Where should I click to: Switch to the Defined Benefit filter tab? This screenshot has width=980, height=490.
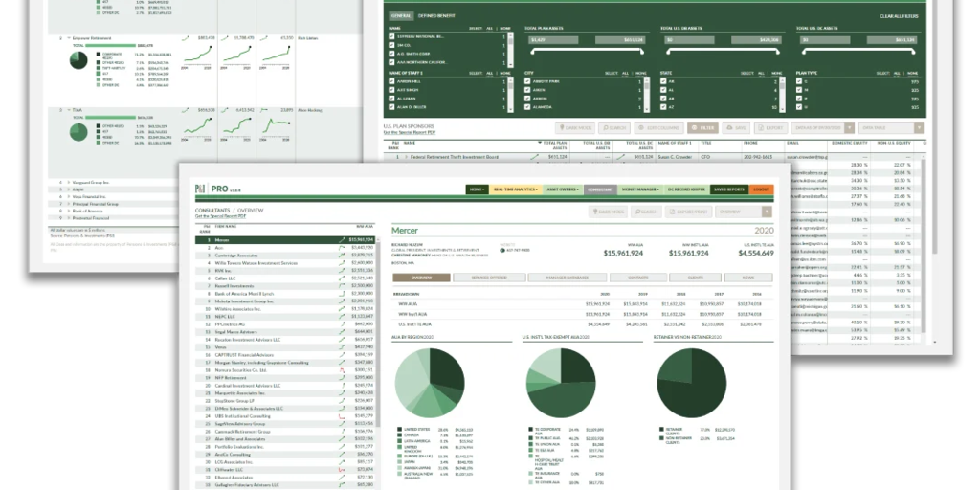click(x=436, y=15)
